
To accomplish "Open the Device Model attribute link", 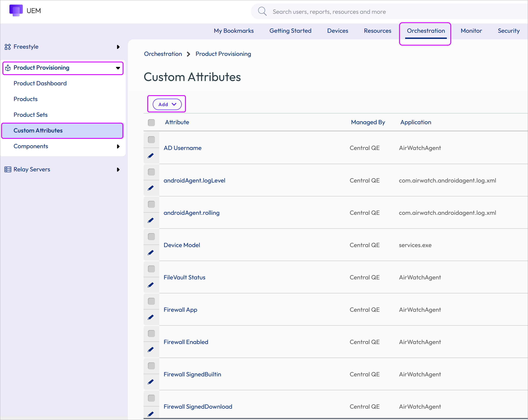I will coord(182,245).
